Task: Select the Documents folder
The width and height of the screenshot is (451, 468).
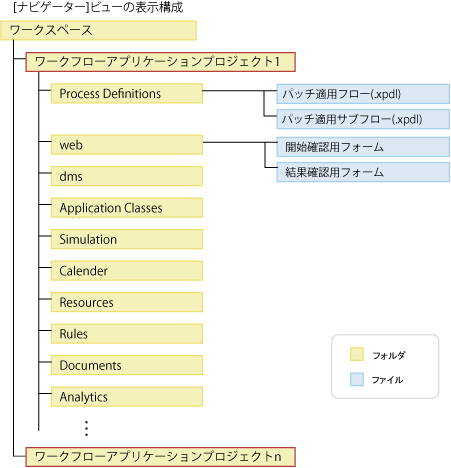Action: [127, 365]
